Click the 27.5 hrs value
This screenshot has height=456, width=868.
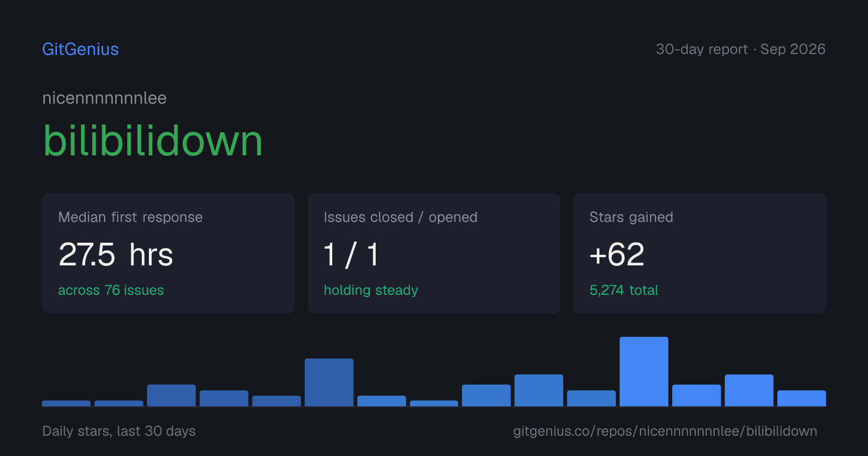pyautogui.click(x=116, y=254)
